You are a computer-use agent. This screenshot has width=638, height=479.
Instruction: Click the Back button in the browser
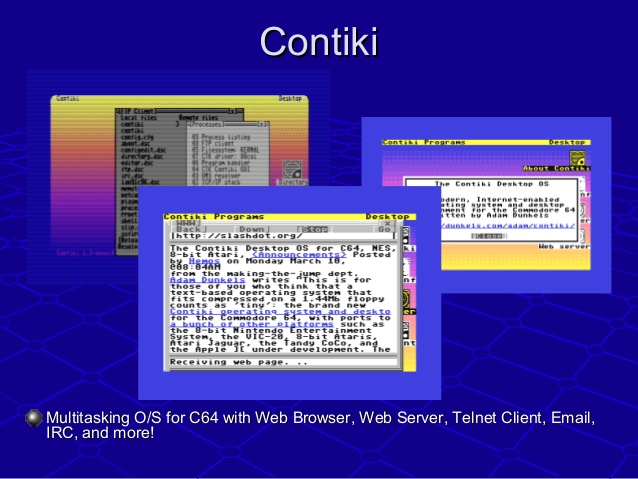pos(188,229)
